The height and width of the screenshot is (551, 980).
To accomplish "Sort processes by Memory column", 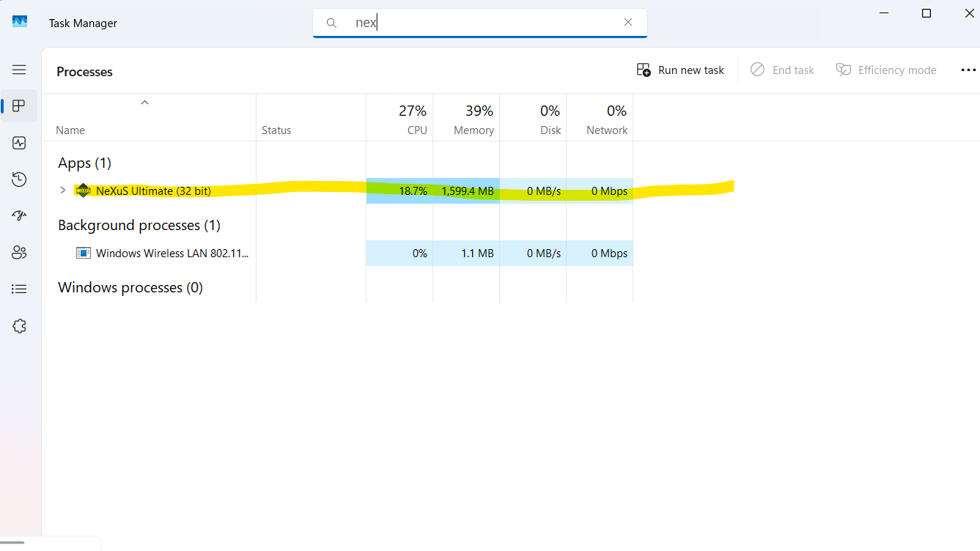I will point(474,119).
